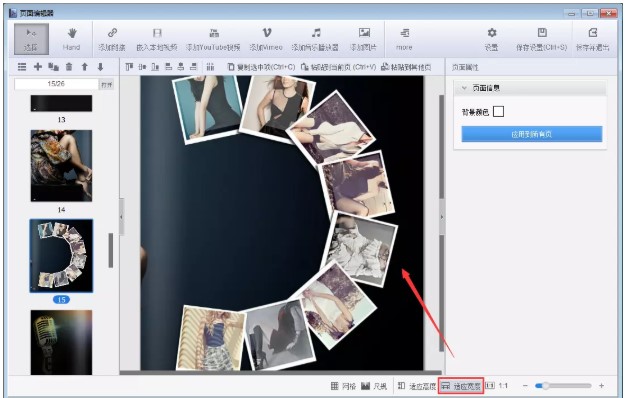This screenshot has width=630, height=398.
Task: Select the Hand tool
Action: (72, 39)
